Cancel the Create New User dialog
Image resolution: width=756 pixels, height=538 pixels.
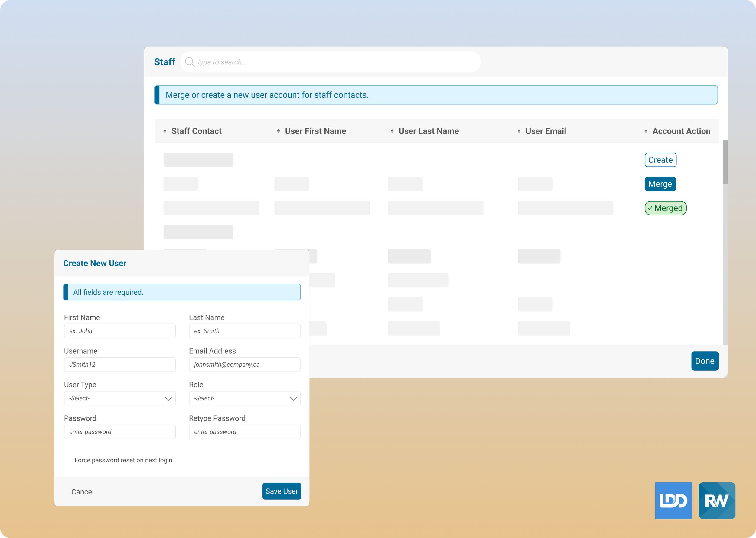[x=83, y=492]
